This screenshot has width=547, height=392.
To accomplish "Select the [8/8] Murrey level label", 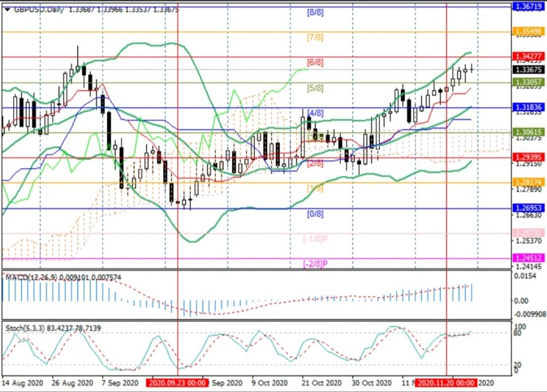I will [315, 11].
